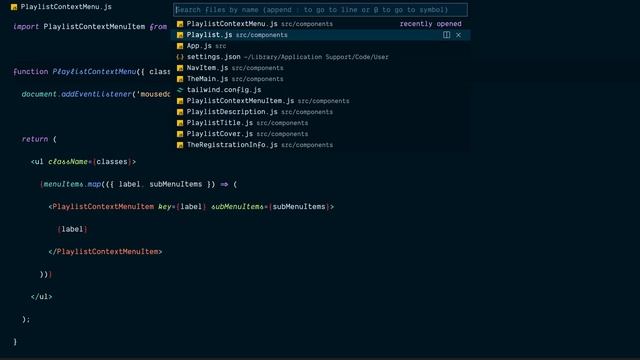Open tailwind.config.js from the list
Viewport: 640px width, 360px height.
(320, 90)
